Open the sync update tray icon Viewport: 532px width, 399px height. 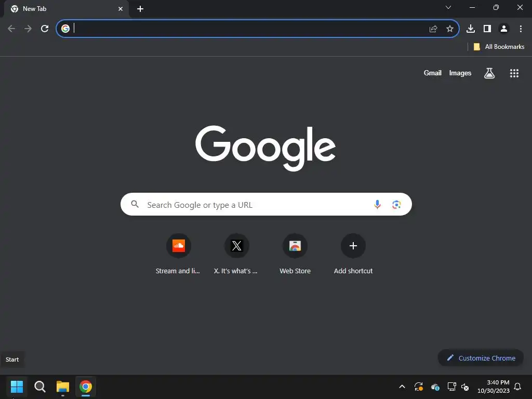coord(419,387)
